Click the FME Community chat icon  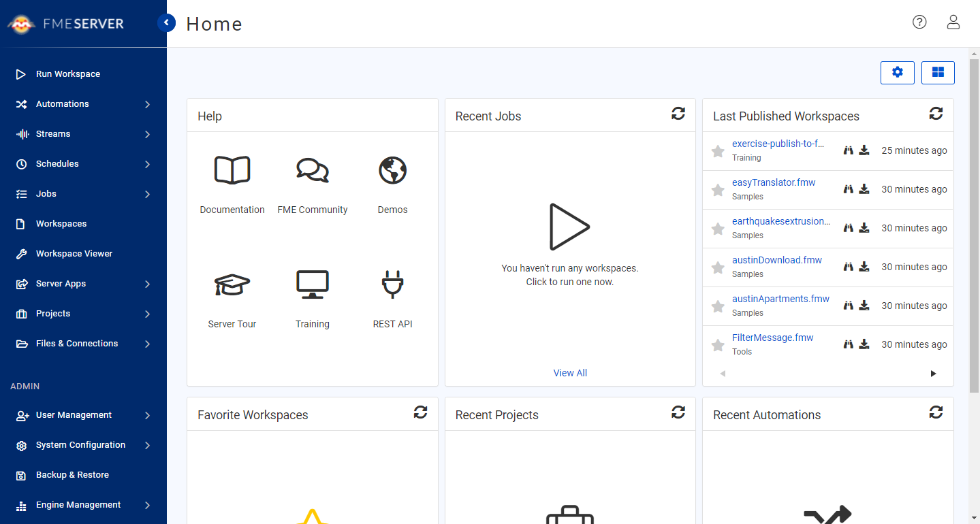point(313,170)
